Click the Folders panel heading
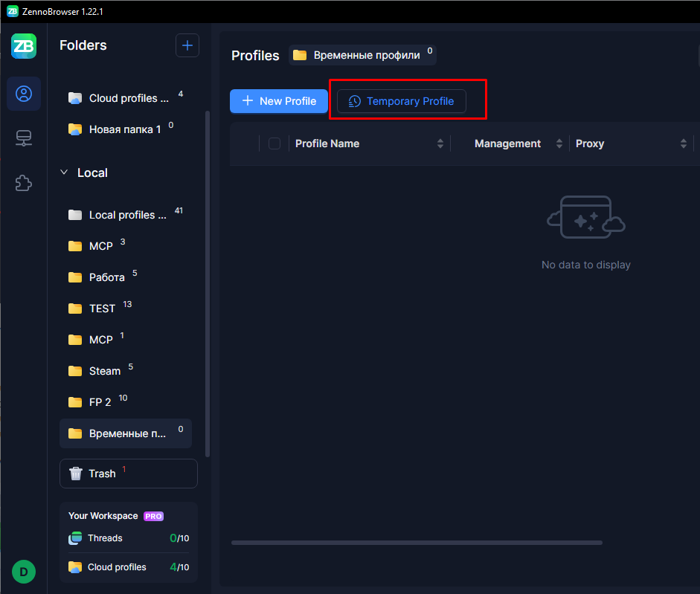Viewport: 700px width, 594px height. pos(83,45)
